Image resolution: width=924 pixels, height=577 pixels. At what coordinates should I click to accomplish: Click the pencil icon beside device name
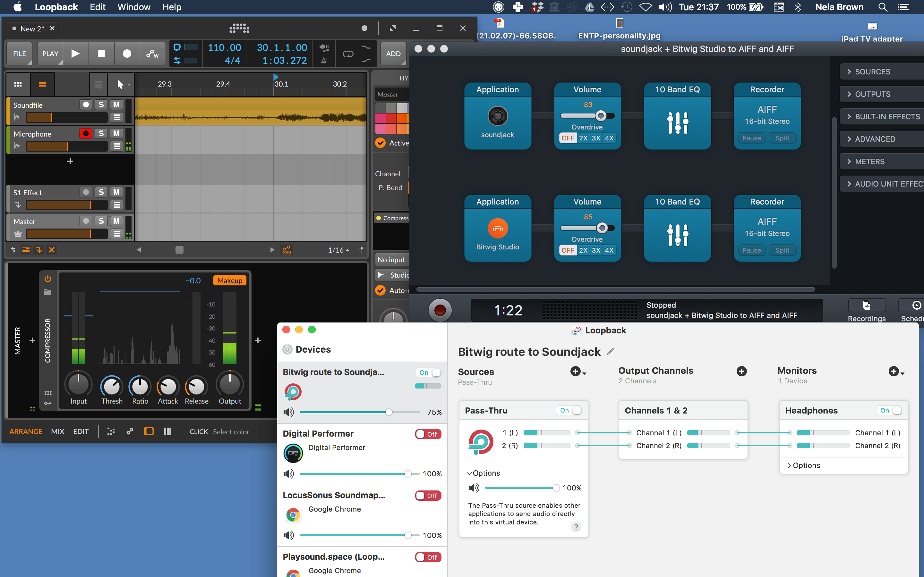611,351
